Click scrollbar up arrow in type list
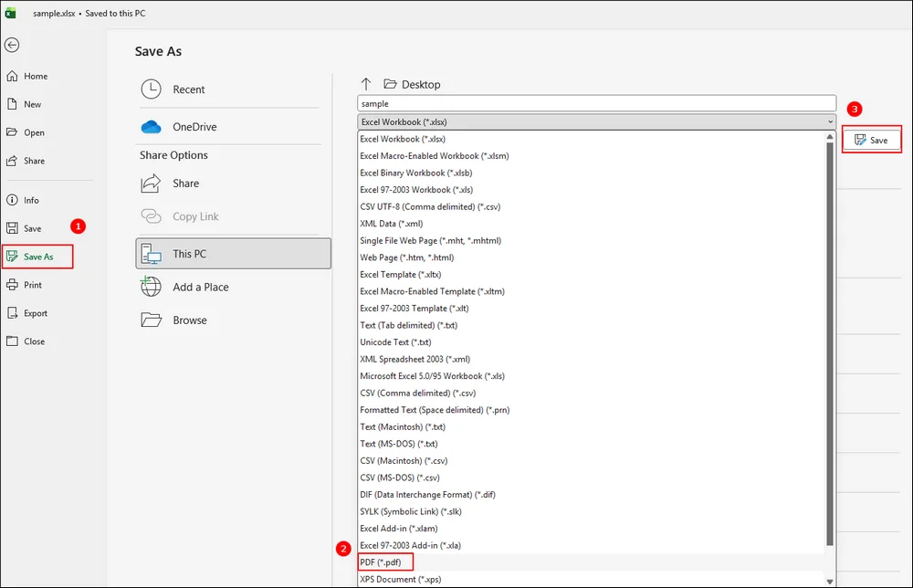 [x=830, y=137]
